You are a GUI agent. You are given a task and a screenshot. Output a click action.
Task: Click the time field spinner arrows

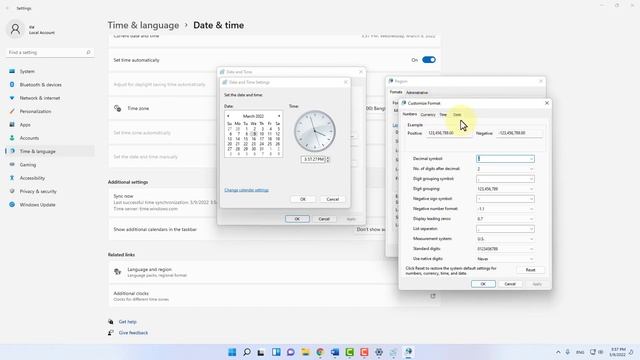click(328, 159)
